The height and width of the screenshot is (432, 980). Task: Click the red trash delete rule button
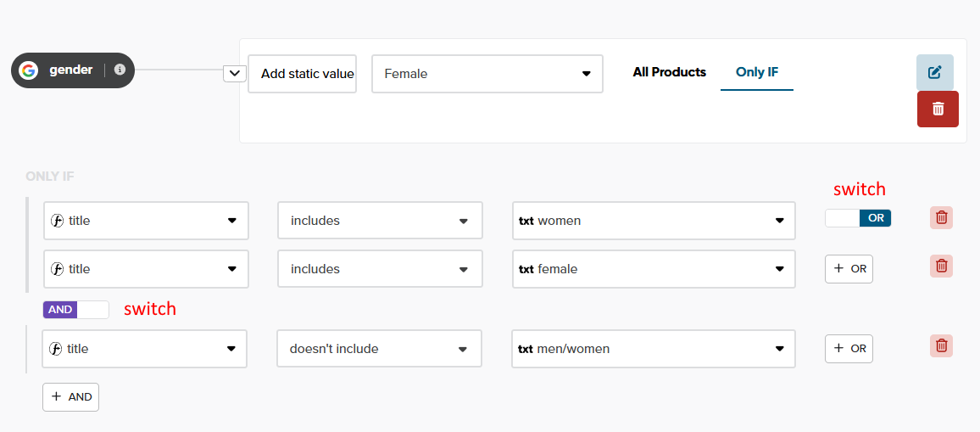click(938, 109)
